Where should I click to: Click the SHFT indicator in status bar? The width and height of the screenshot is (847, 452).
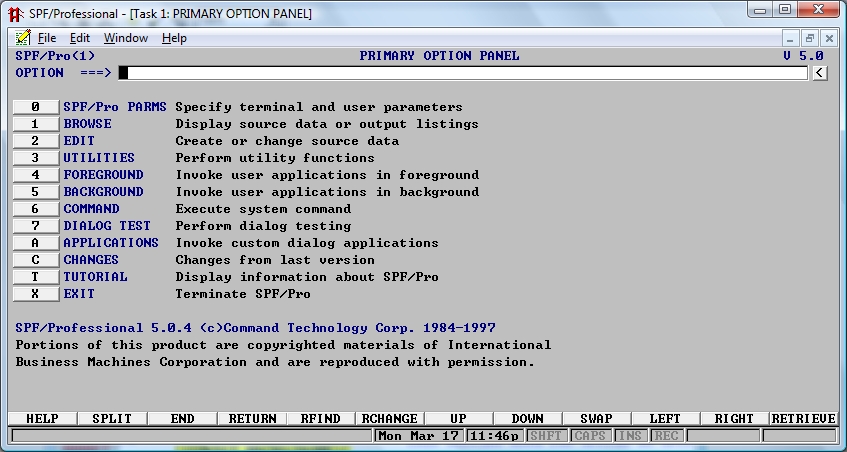click(x=546, y=435)
